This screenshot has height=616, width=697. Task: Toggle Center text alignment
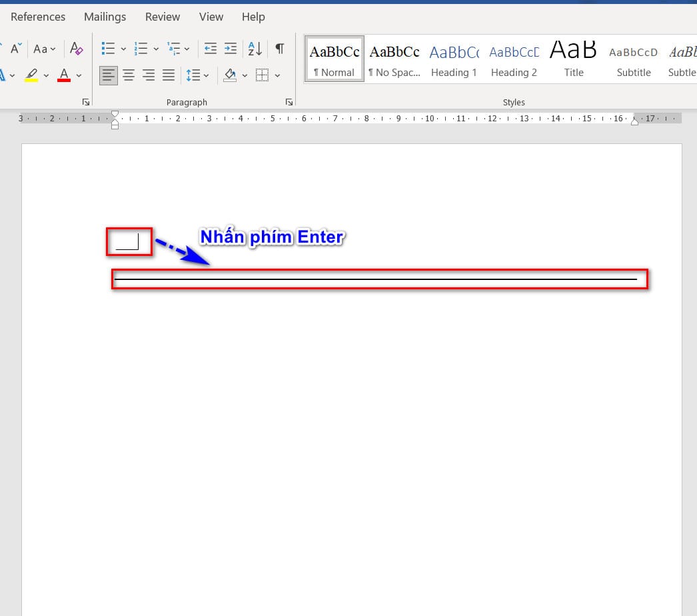click(x=129, y=75)
